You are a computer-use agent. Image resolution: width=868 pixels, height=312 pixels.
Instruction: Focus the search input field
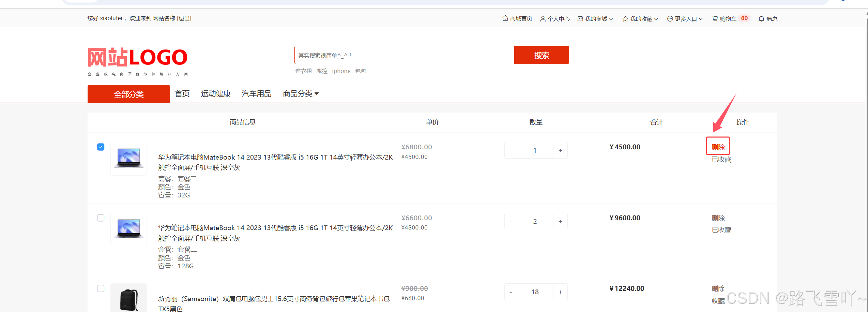click(405, 55)
